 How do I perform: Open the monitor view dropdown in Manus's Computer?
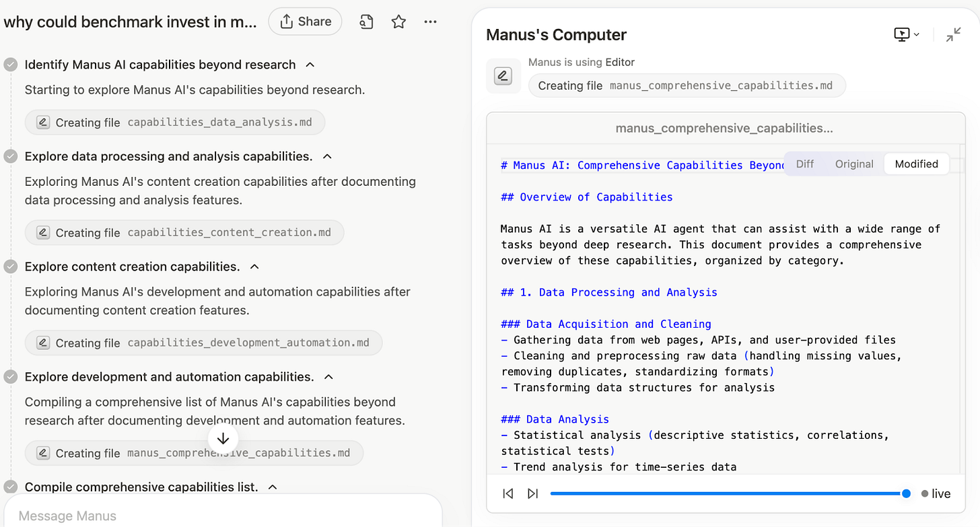(907, 34)
